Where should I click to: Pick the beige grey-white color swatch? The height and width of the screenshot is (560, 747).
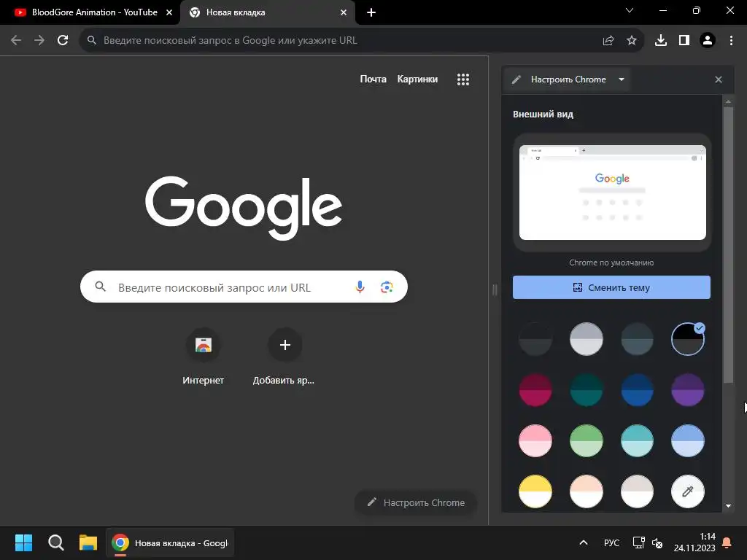637,491
